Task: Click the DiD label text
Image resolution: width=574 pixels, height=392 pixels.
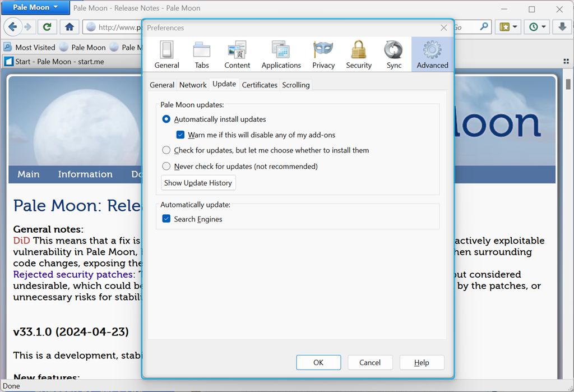Action: [x=22, y=241]
